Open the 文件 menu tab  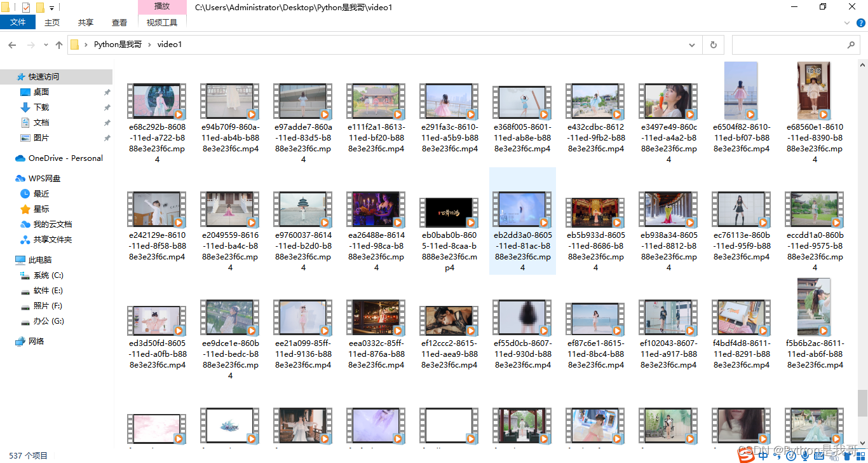tap(18, 22)
